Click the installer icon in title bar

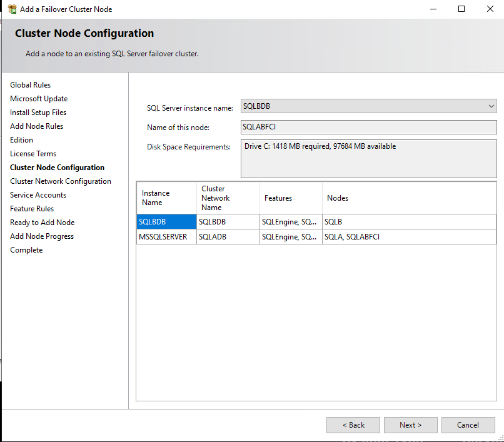coord(13,9)
